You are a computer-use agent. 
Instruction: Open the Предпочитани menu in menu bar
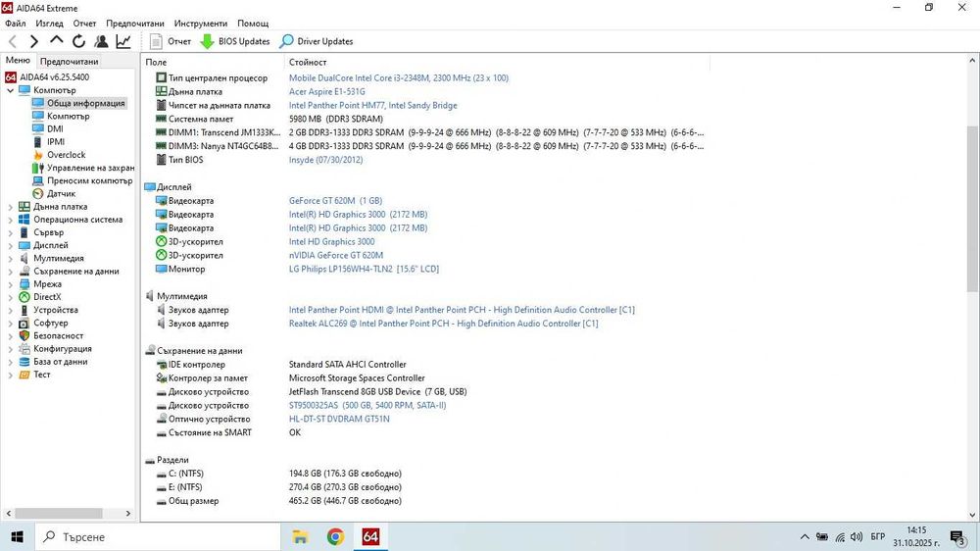135,24
